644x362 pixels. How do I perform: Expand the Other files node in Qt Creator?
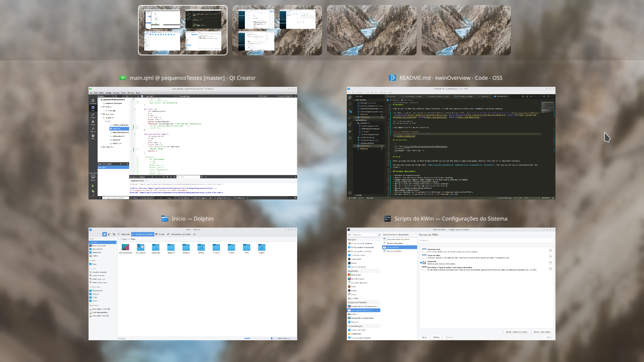point(101,147)
